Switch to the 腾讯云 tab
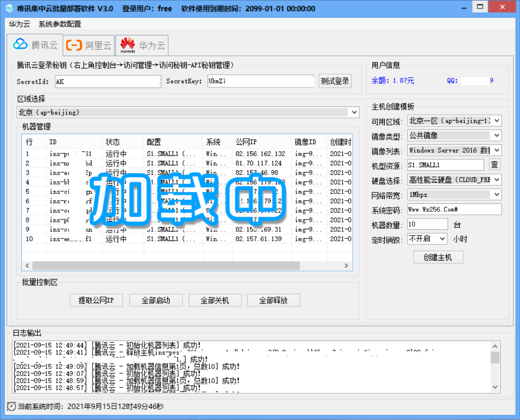Image resolution: width=520 pixels, height=420 pixels. tap(35, 45)
